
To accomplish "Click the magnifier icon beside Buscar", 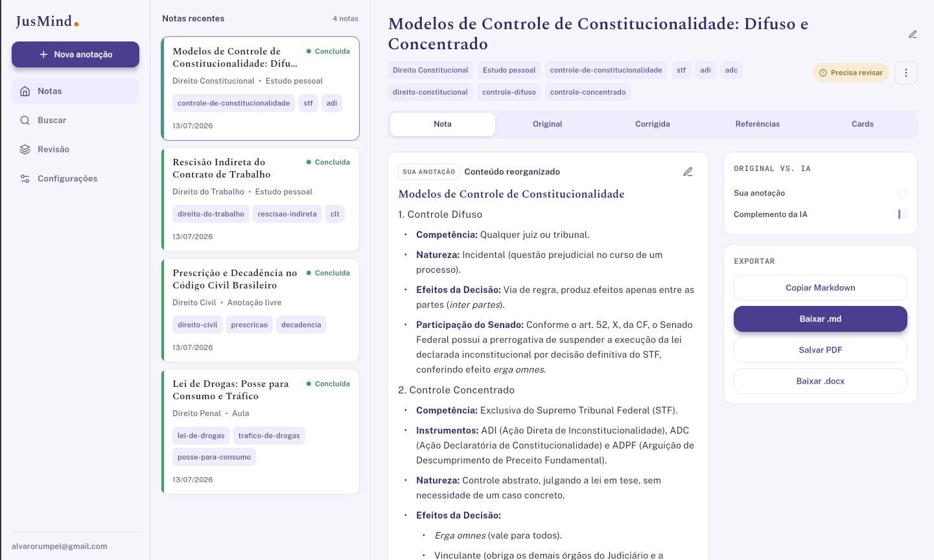I will 25,121.
